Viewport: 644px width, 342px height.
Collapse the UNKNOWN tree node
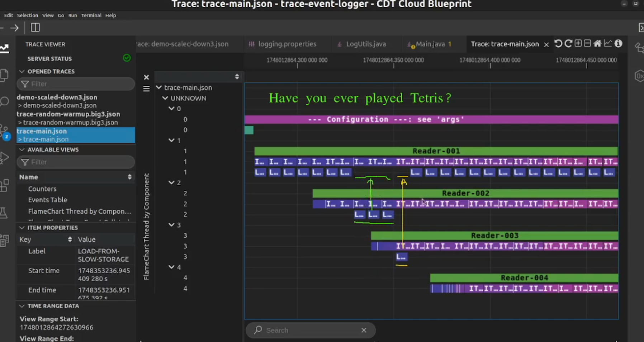pyautogui.click(x=165, y=98)
